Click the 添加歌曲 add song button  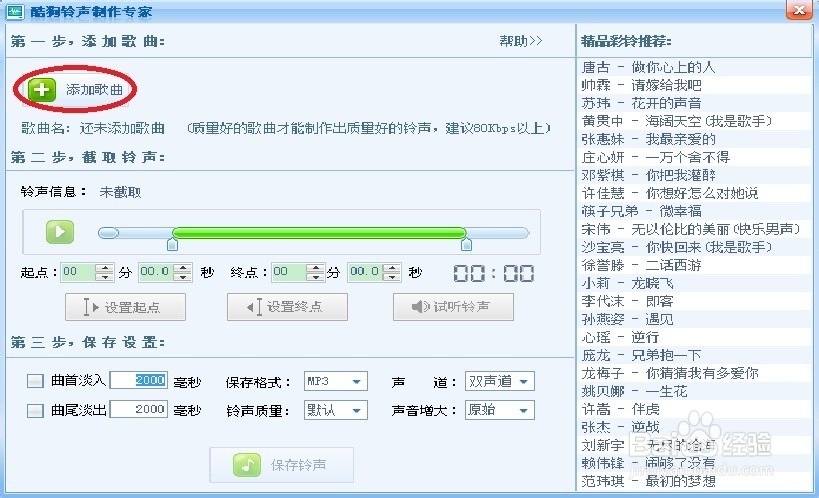tap(76, 90)
